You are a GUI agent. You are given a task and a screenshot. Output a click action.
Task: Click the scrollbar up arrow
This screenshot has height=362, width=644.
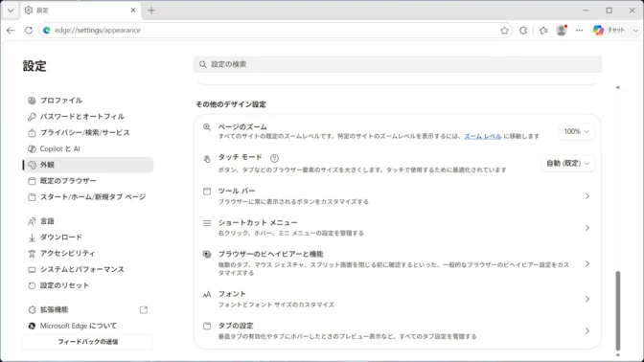click(618, 87)
